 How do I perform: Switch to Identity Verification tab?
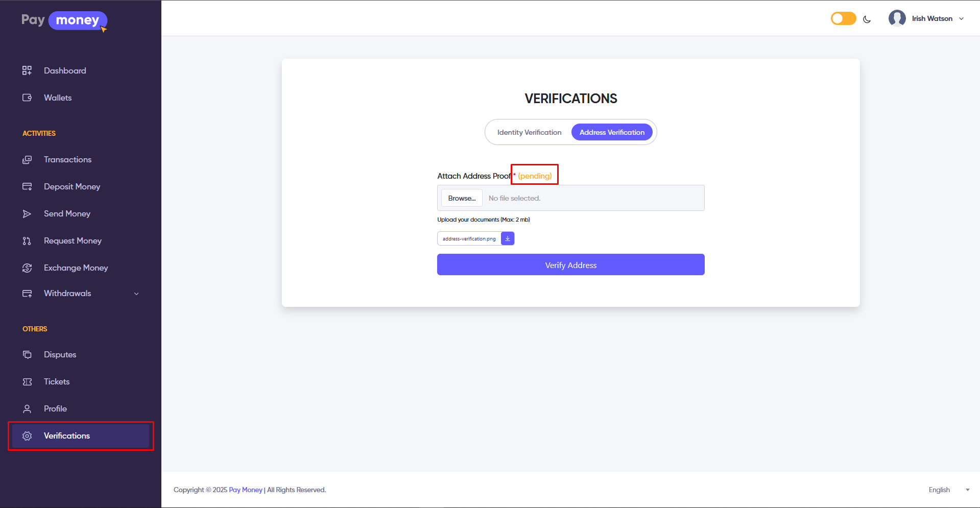click(529, 132)
